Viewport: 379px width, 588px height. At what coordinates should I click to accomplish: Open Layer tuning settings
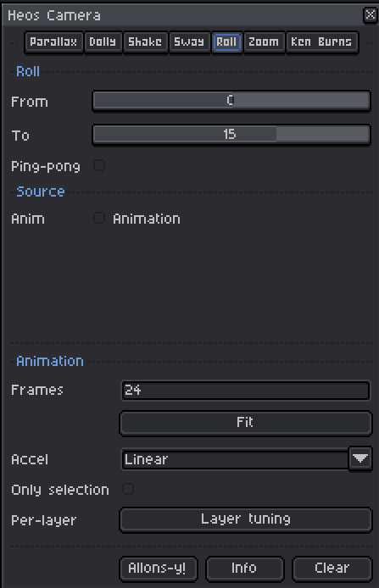pos(246,519)
